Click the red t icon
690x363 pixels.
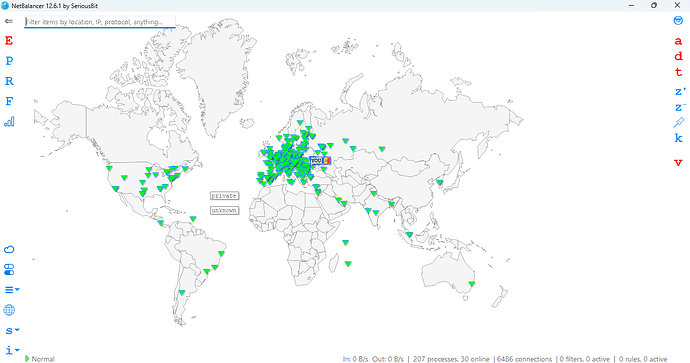tap(678, 72)
